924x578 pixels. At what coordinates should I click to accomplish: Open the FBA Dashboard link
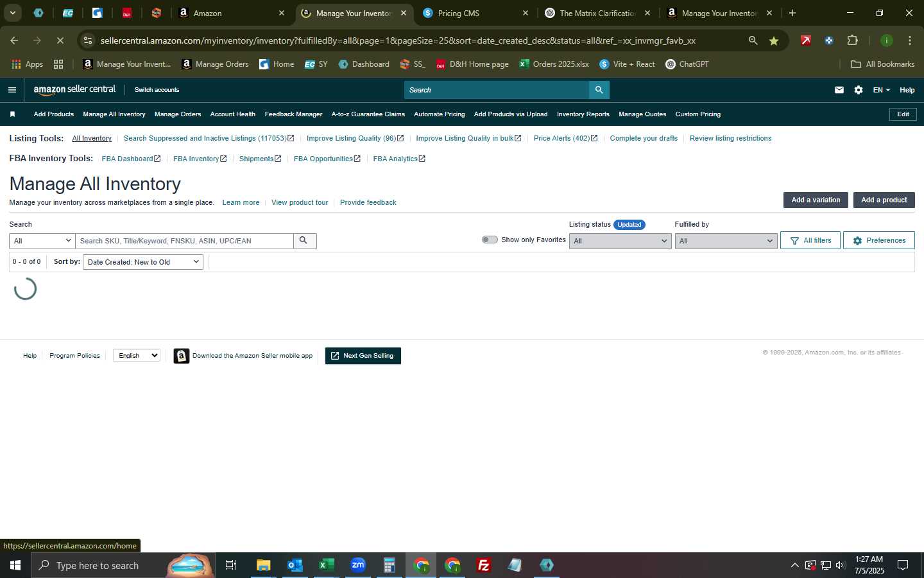pos(131,159)
